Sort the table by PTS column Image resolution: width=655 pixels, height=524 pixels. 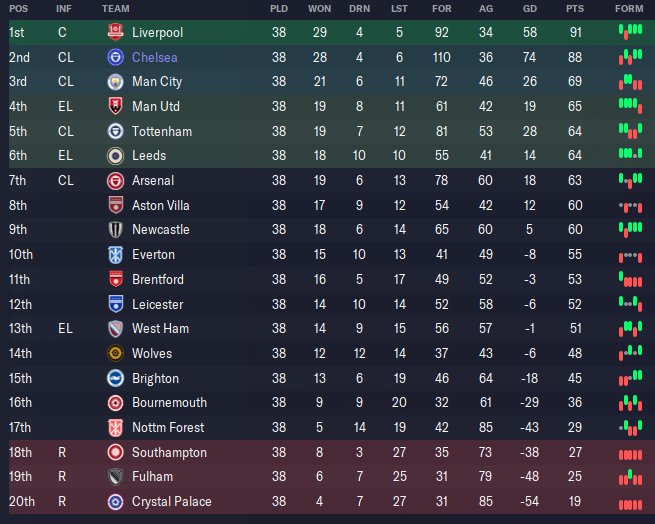point(574,8)
